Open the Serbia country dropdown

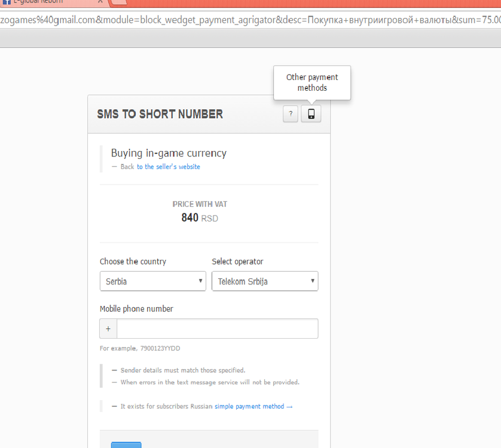153,281
